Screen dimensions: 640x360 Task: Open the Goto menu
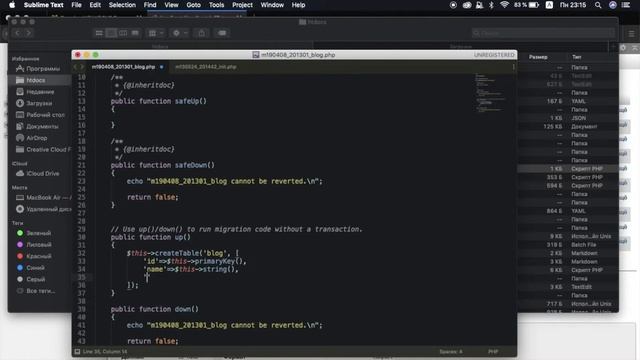[x=193, y=5]
